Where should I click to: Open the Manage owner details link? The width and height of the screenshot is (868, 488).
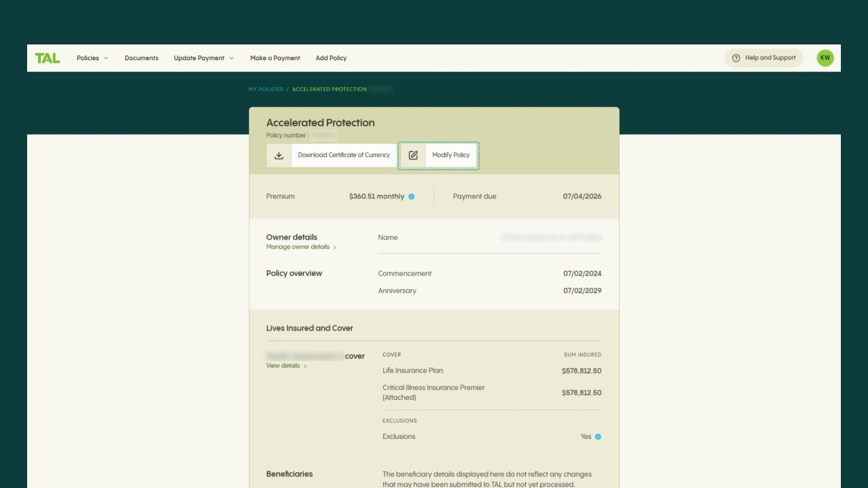coord(301,247)
